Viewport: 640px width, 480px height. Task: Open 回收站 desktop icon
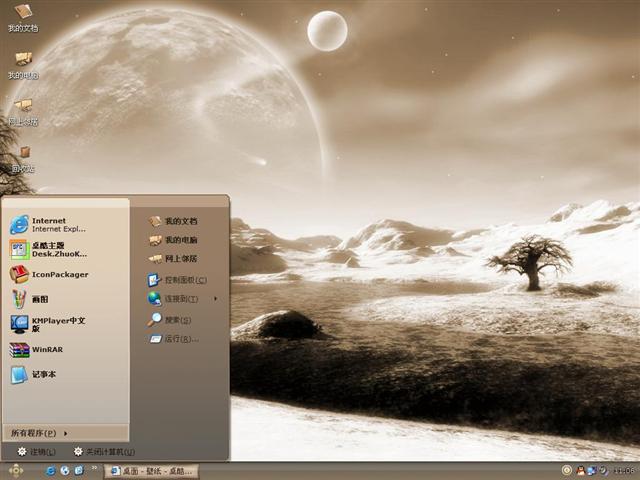(x=23, y=159)
